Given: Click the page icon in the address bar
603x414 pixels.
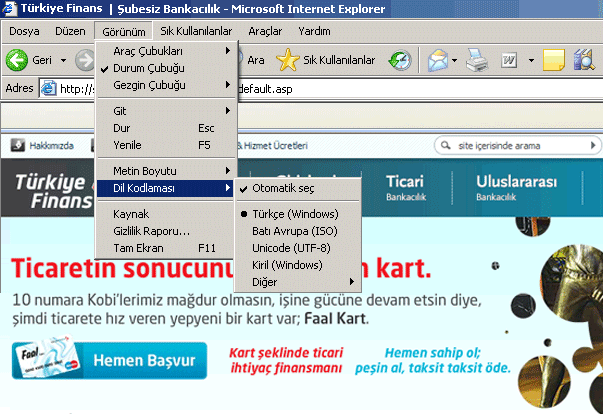Looking at the screenshot, I should coord(48,88).
